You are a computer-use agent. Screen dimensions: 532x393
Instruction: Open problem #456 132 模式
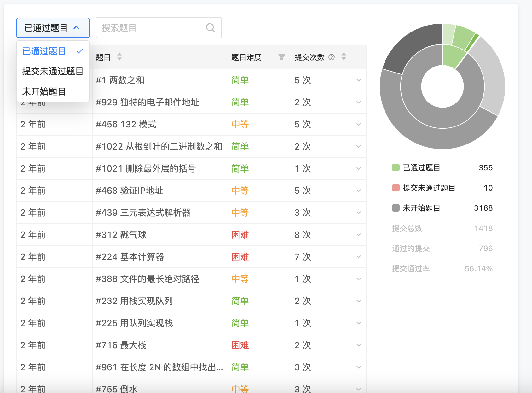point(126,124)
